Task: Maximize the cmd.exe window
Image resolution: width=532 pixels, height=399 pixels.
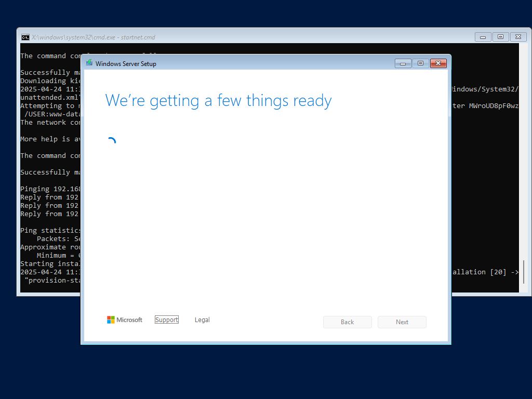Action: click(x=500, y=37)
